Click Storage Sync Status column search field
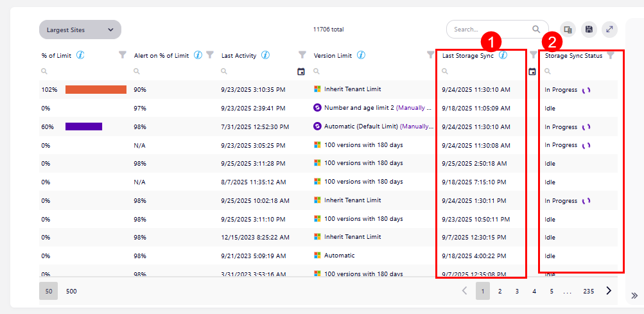The height and width of the screenshot is (314, 644). pyautogui.click(x=580, y=71)
